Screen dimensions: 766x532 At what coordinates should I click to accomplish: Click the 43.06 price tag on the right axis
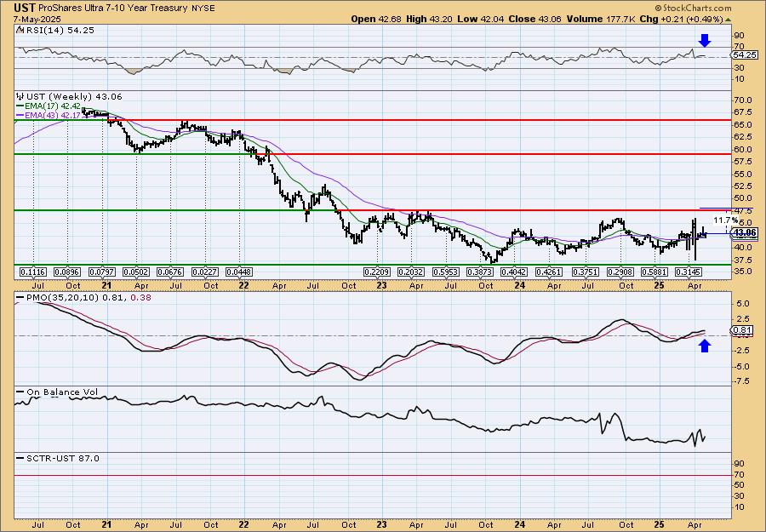click(x=746, y=233)
